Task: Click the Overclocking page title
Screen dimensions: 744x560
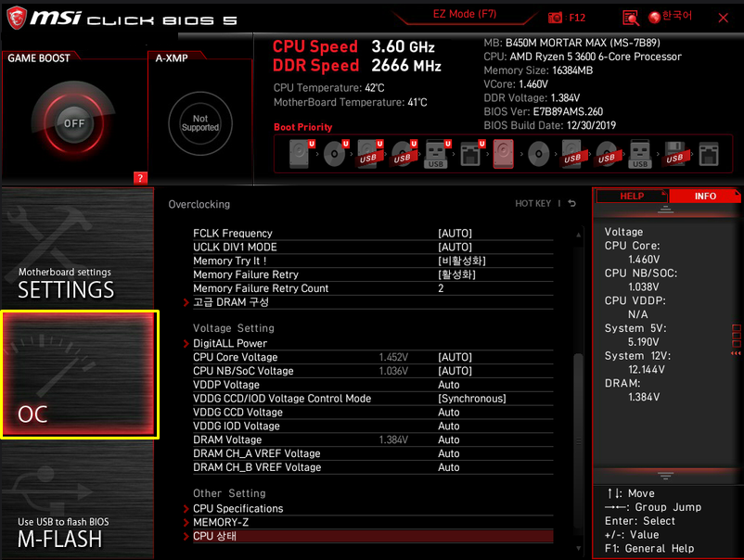Action: pyautogui.click(x=199, y=204)
